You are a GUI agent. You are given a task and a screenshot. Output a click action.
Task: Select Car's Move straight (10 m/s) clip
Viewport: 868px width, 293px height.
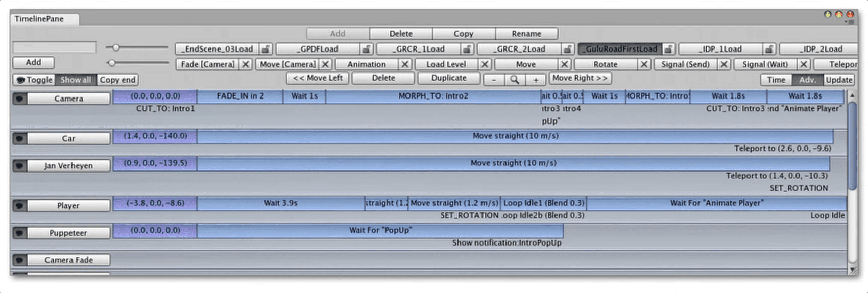[x=515, y=136]
